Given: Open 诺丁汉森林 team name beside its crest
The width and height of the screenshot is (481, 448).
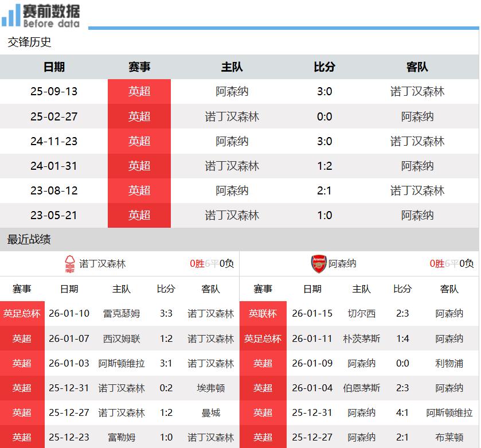Looking at the screenshot, I should pyautogui.click(x=103, y=264).
